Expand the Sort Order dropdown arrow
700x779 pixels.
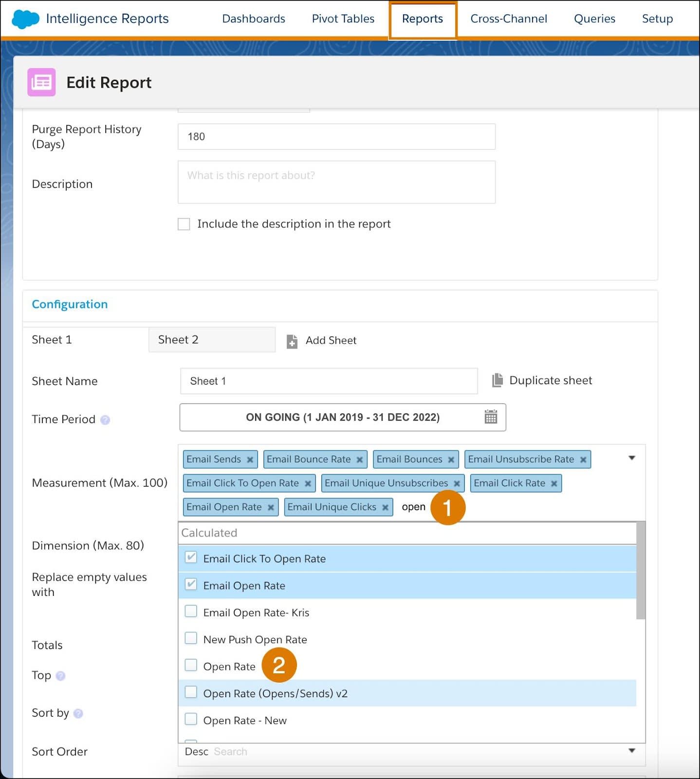point(632,750)
